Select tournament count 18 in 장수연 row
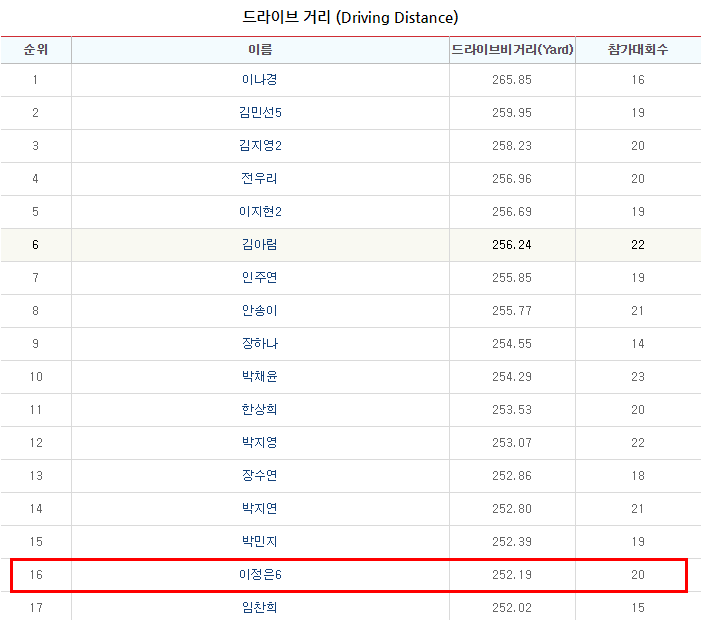 [638, 476]
